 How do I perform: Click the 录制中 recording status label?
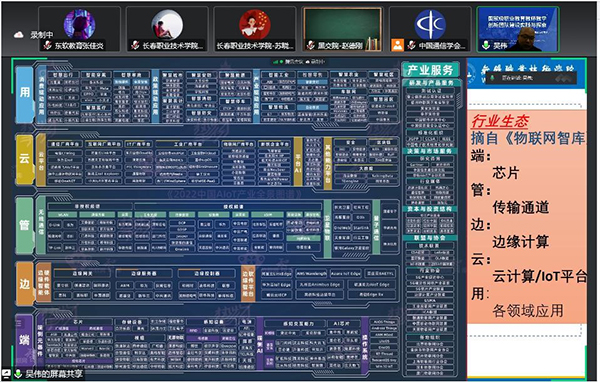click(x=41, y=35)
